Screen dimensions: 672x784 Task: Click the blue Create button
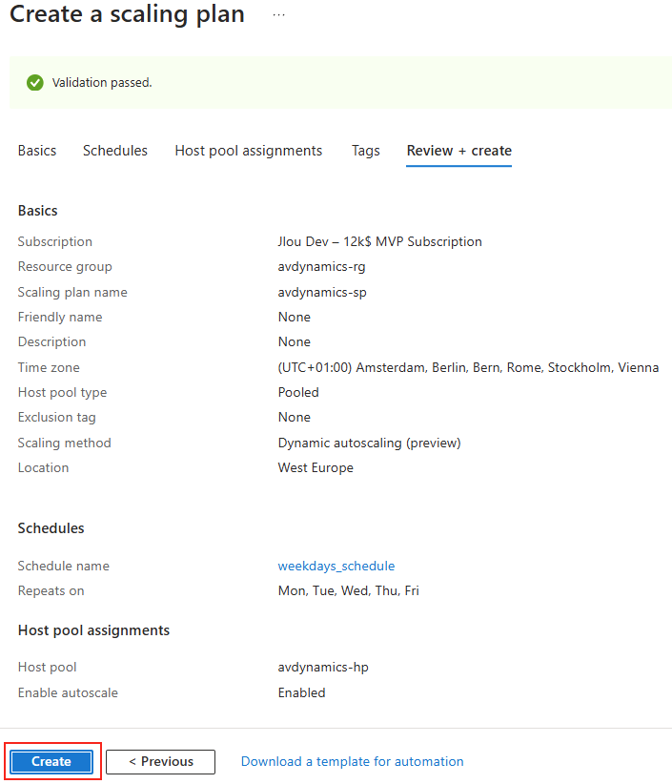click(x=51, y=761)
